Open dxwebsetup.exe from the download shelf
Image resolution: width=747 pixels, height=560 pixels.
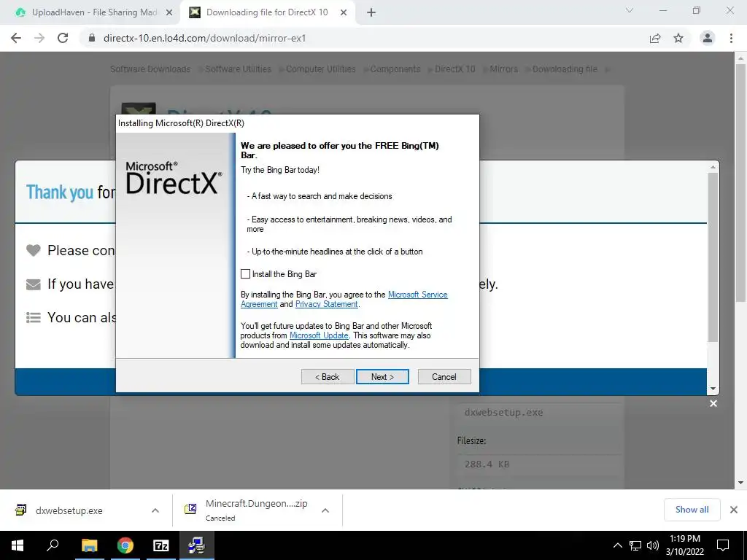[x=69, y=510]
